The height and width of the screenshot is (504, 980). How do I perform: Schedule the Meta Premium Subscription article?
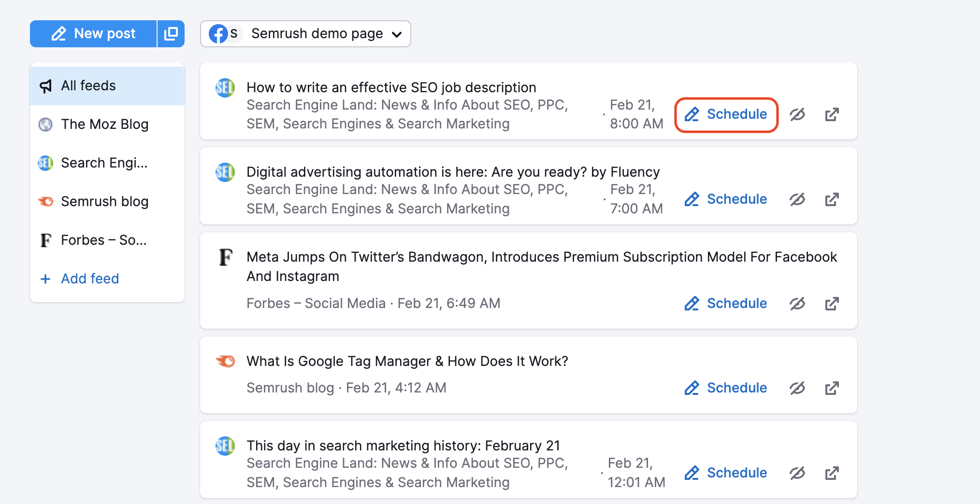point(726,304)
